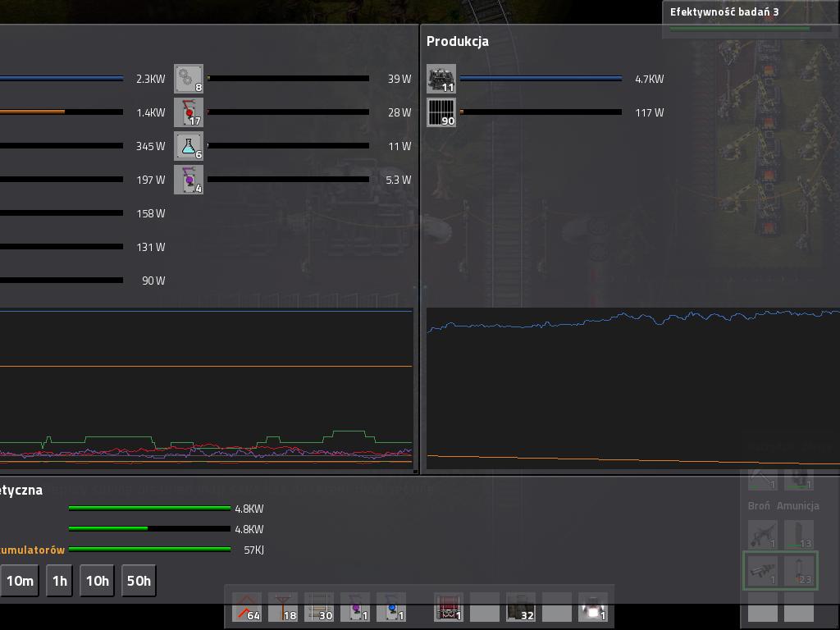Select the rail hotbar slot showing 30

coord(319,607)
